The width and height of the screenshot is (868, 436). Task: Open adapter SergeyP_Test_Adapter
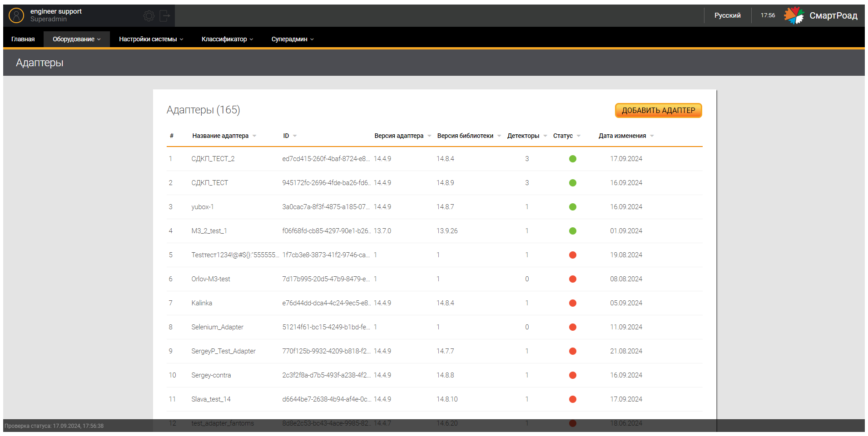[223, 351]
